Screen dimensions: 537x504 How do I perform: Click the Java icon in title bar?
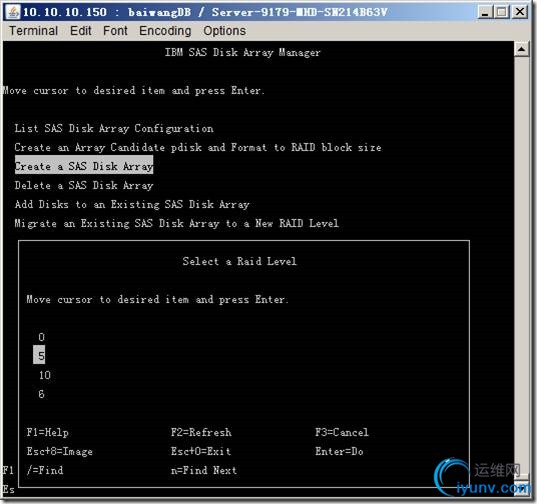coord(13,12)
